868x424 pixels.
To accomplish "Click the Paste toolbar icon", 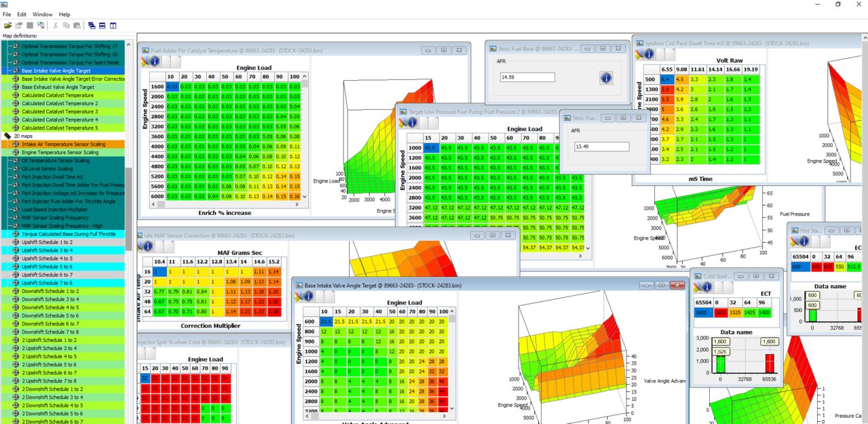I will [76, 25].
